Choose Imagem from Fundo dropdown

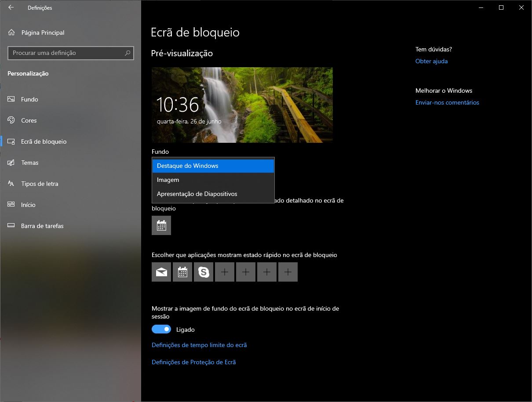click(213, 180)
